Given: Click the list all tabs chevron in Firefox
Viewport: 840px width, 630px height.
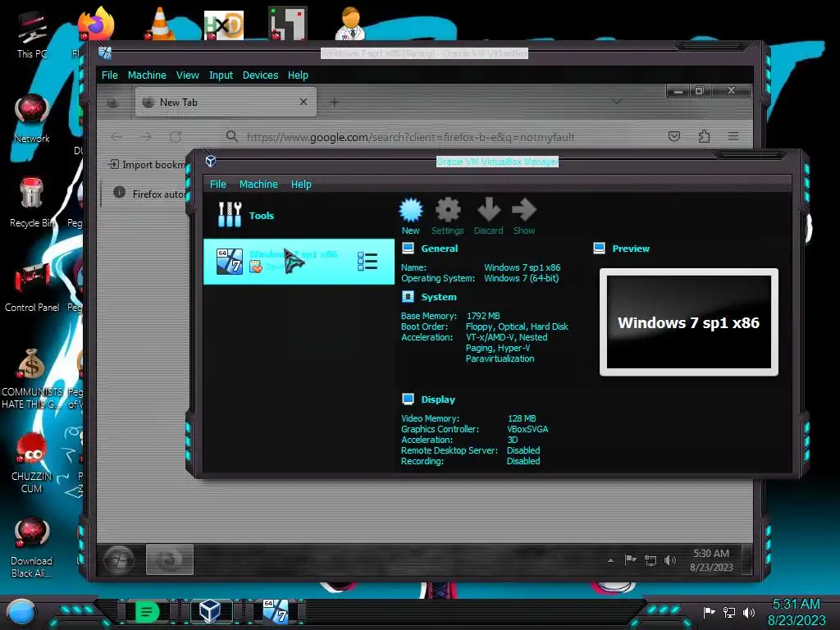Looking at the screenshot, I should tap(617, 101).
